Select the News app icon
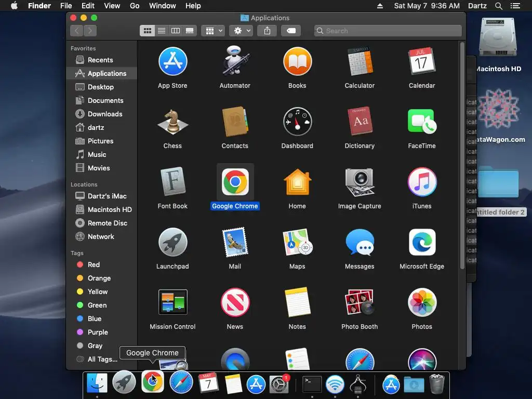This screenshot has height=399, width=532. (235, 302)
